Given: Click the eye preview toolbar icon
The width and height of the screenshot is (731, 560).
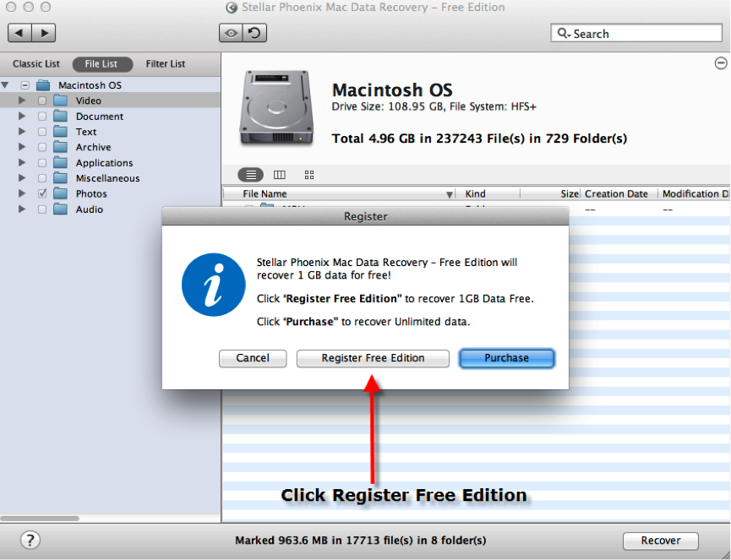Looking at the screenshot, I should (231, 33).
